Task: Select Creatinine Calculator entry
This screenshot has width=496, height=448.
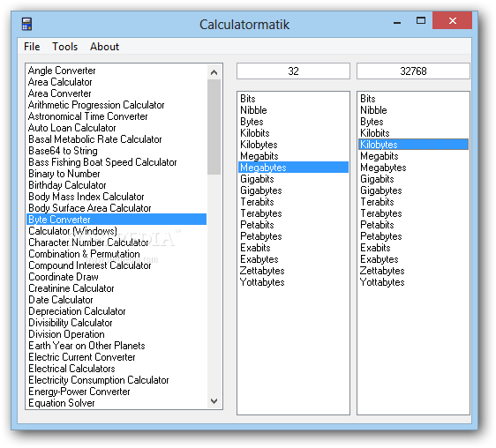Action: pos(116,288)
